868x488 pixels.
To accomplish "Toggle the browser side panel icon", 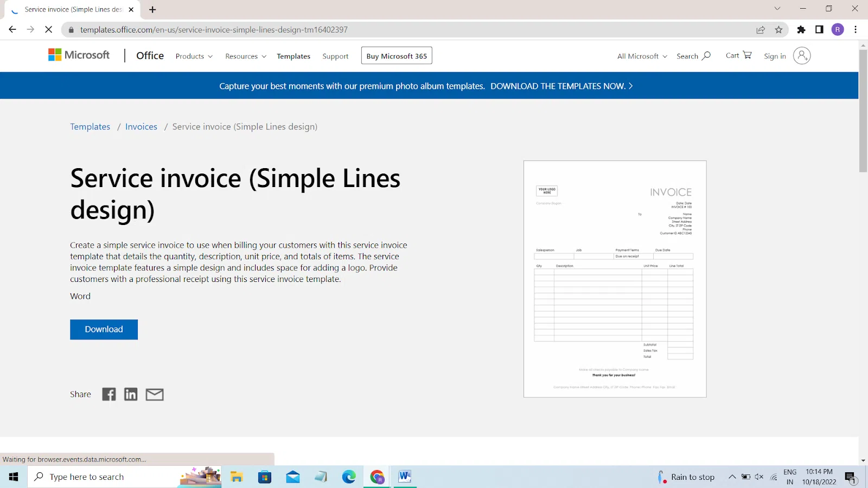I will coord(819,30).
